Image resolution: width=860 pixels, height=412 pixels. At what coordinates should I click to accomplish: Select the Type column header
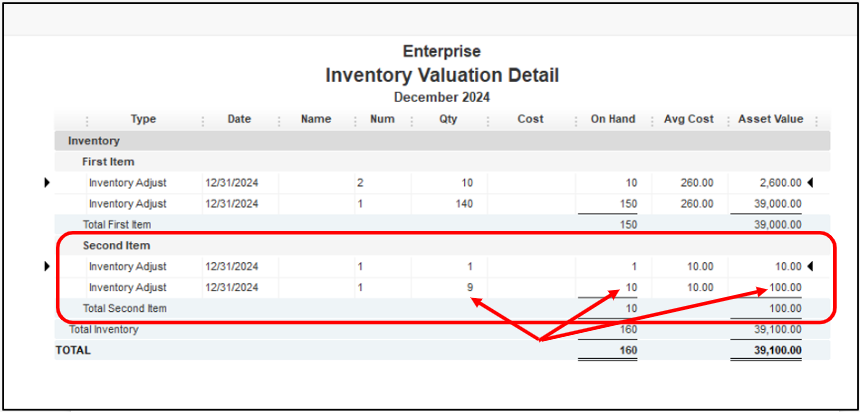coord(143,119)
